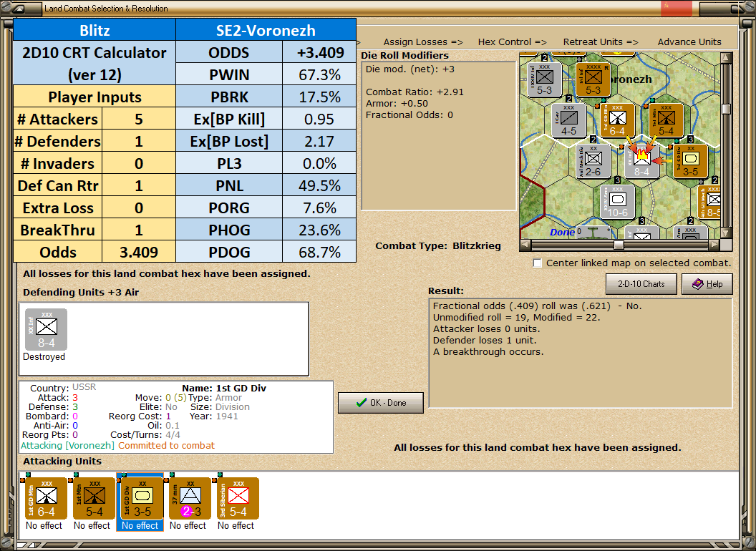The image size is (756, 551).
Task: Go to the Retreat Units step
Action: (601, 42)
